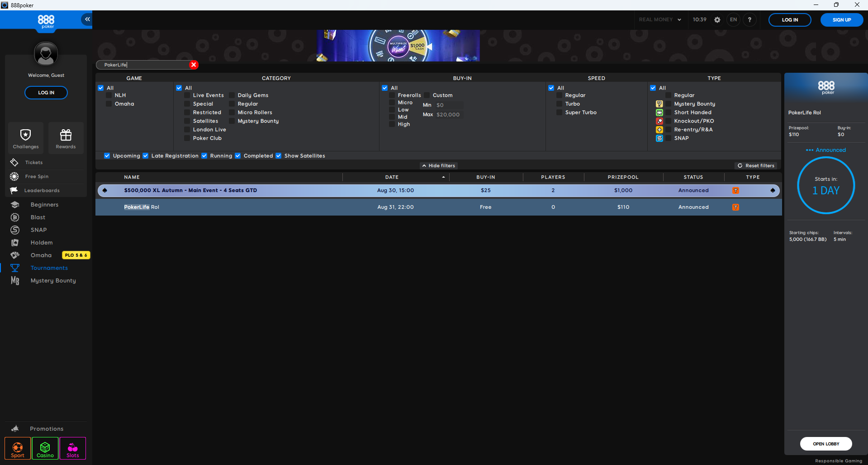Clear the search field with red X
Viewport: 868px width, 465px height.
pos(194,65)
